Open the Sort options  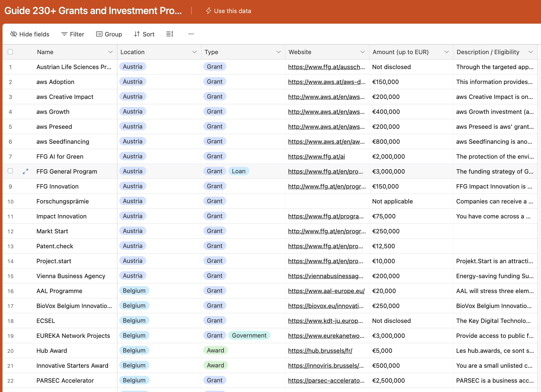pyautogui.click(x=144, y=34)
